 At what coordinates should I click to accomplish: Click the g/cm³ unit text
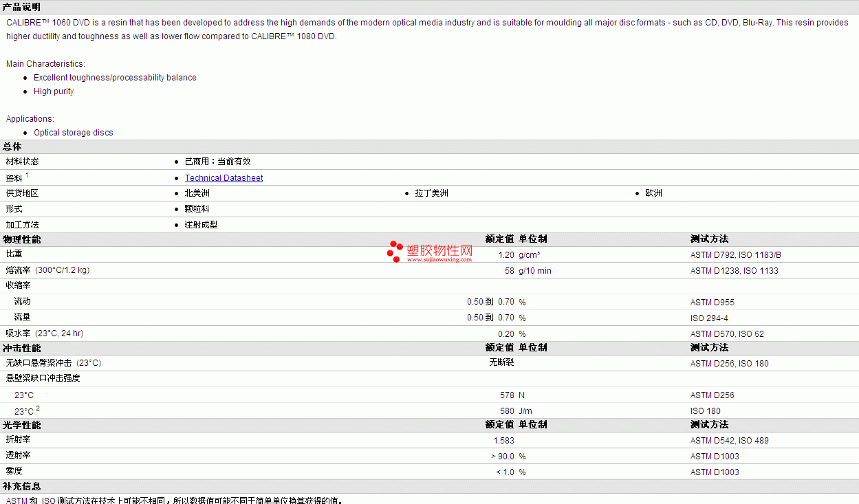pyautogui.click(x=530, y=255)
